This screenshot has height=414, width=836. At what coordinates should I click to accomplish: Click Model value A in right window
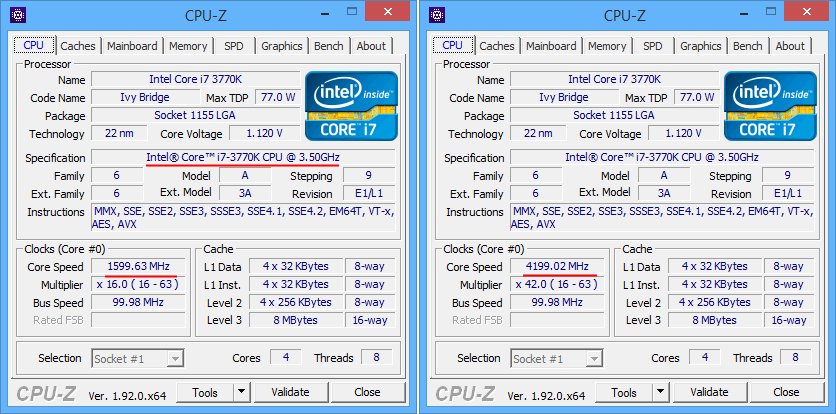(x=664, y=176)
